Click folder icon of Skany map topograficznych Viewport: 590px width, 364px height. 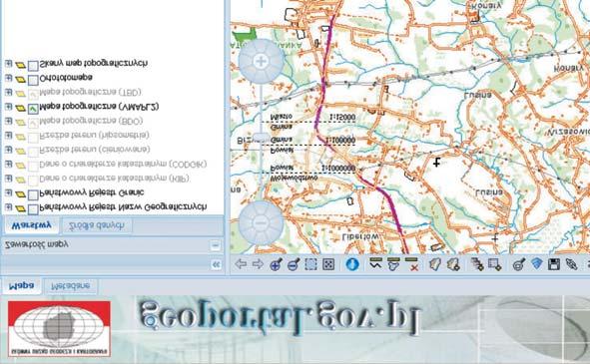click(20, 65)
